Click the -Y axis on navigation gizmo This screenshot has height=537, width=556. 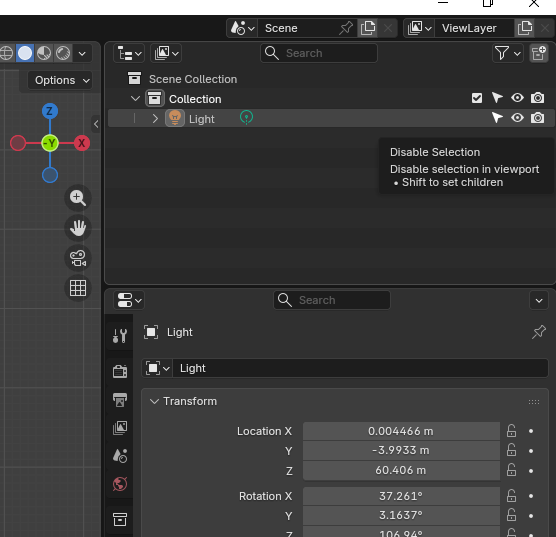[x=50, y=143]
